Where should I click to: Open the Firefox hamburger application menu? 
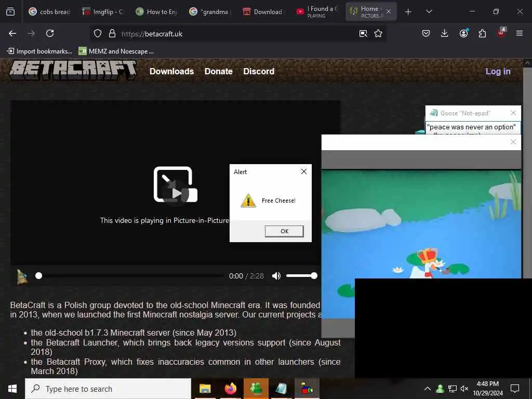pos(520,33)
